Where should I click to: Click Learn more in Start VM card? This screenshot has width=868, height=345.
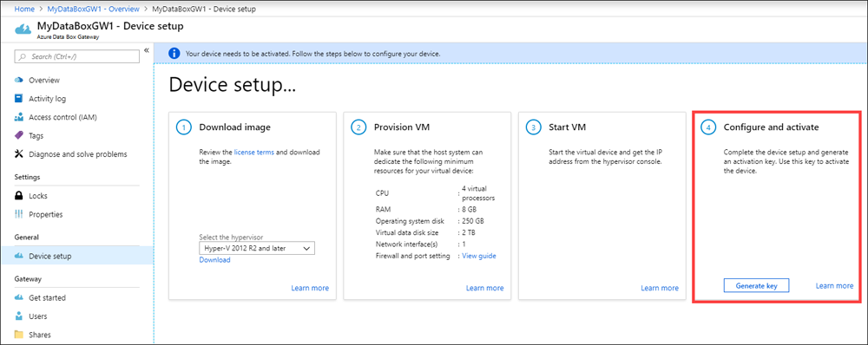click(660, 288)
